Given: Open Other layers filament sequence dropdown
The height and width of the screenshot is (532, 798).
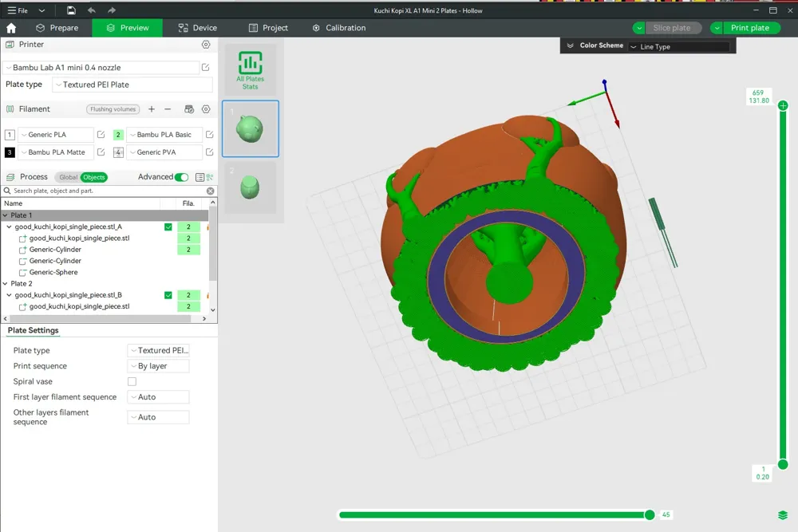Looking at the screenshot, I should pyautogui.click(x=158, y=417).
